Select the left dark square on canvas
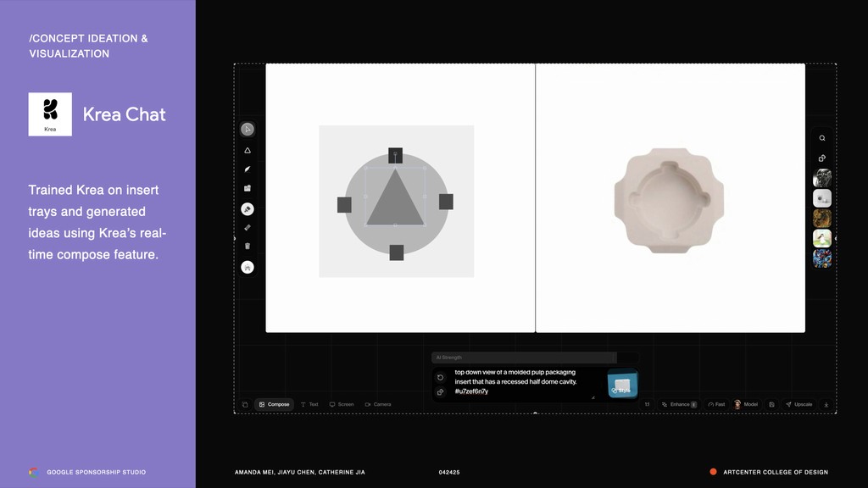 [344, 205]
